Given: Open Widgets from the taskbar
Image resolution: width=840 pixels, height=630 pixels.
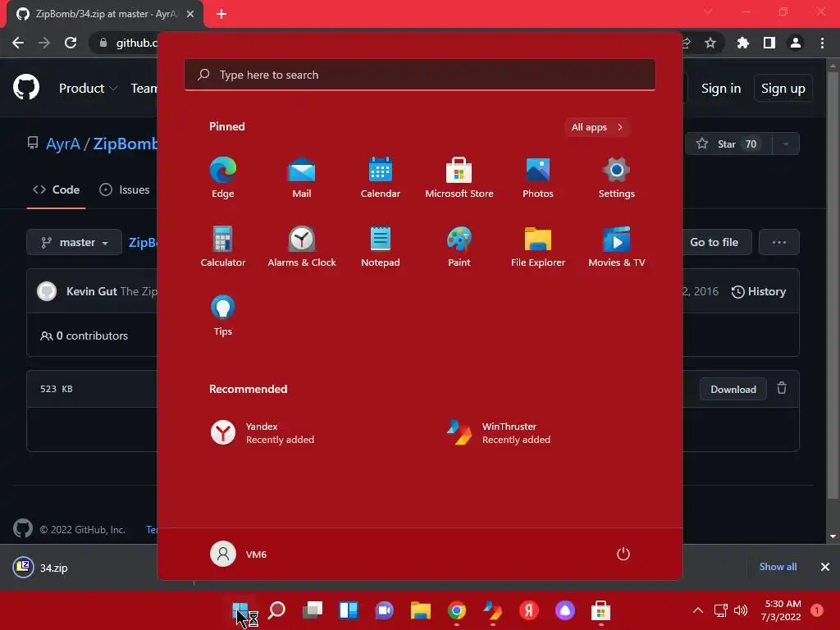Looking at the screenshot, I should 349,610.
